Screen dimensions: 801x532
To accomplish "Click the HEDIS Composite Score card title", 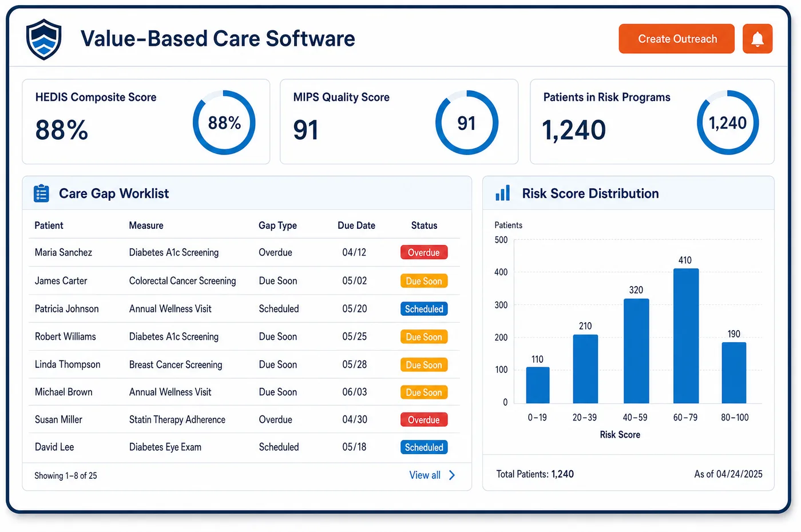I will [96, 97].
